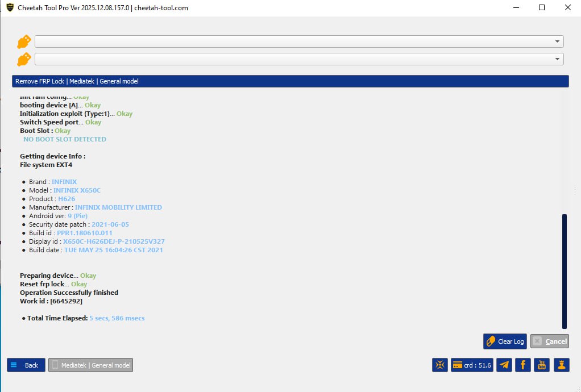
Task: Click the Remove FRP Lock header bar
Action: point(290,81)
